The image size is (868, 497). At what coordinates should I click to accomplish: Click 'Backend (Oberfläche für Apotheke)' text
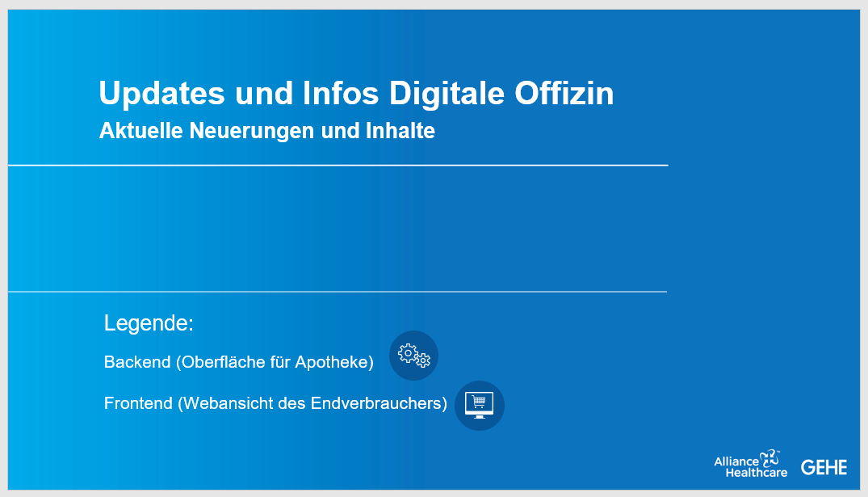point(238,362)
